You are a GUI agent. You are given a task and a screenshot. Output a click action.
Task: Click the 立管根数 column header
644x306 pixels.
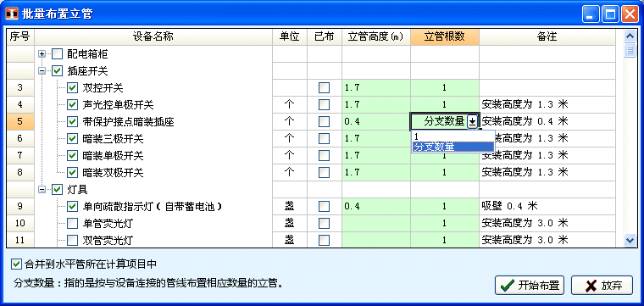click(x=444, y=36)
